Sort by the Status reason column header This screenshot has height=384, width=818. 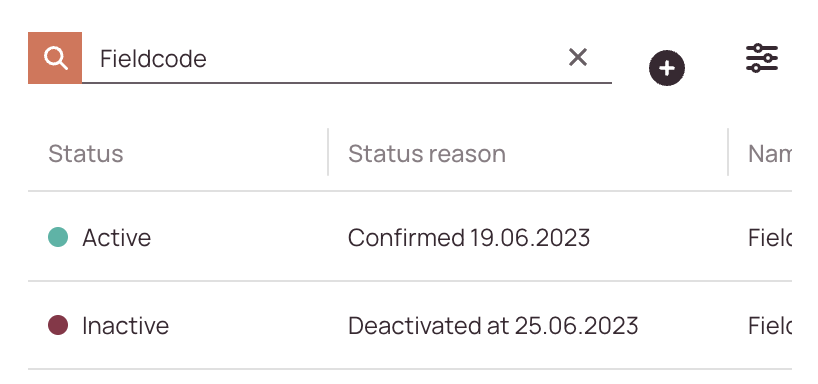tap(427, 153)
